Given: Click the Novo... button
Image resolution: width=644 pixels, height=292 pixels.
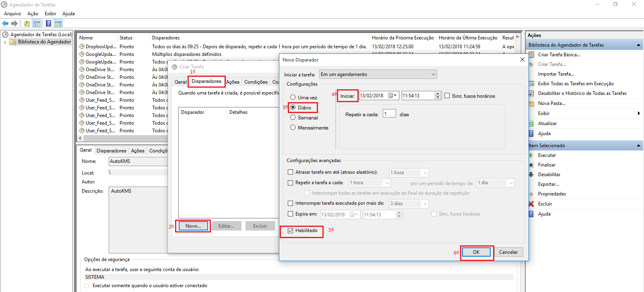Looking at the screenshot, I should pos(193,226).
